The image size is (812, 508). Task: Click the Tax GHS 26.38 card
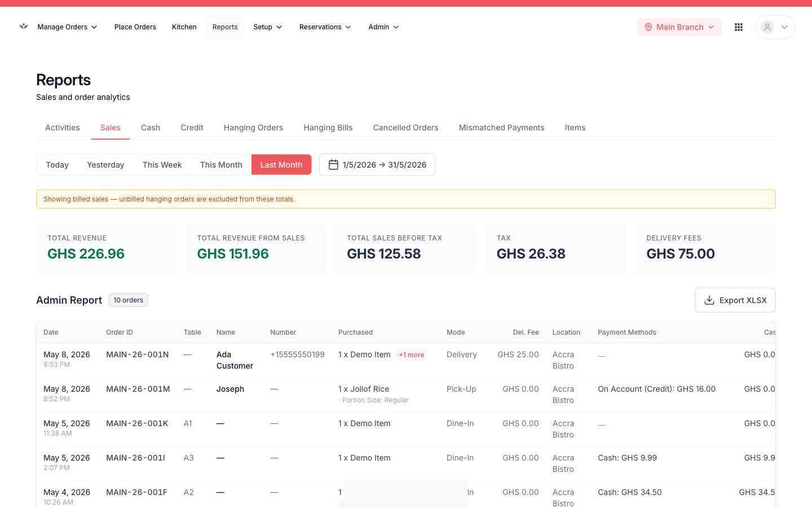pos(555,248)
